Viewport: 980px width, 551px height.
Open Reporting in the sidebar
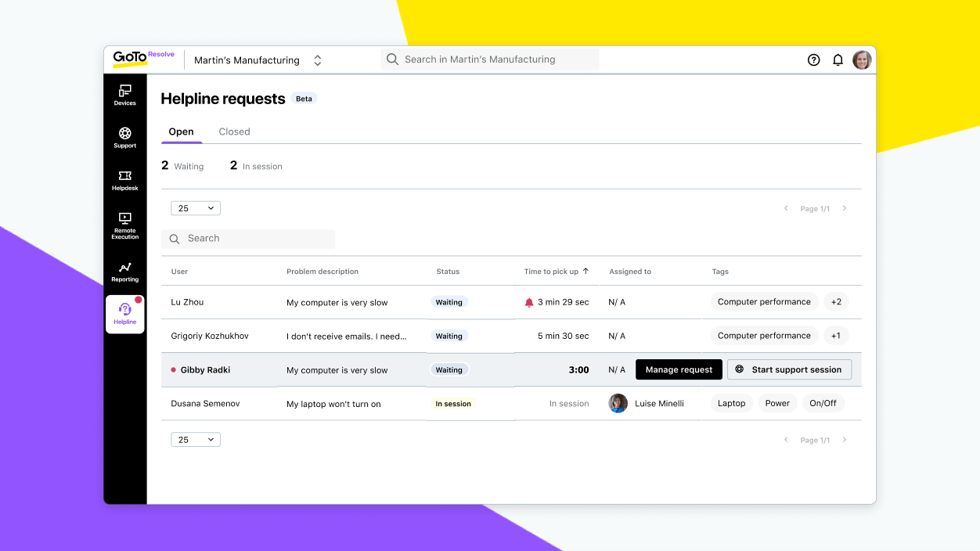click(124, 272)
